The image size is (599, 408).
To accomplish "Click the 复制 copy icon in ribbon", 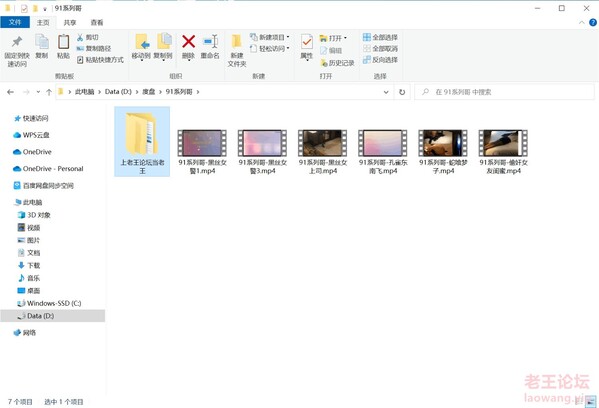I will pos(42,42).
